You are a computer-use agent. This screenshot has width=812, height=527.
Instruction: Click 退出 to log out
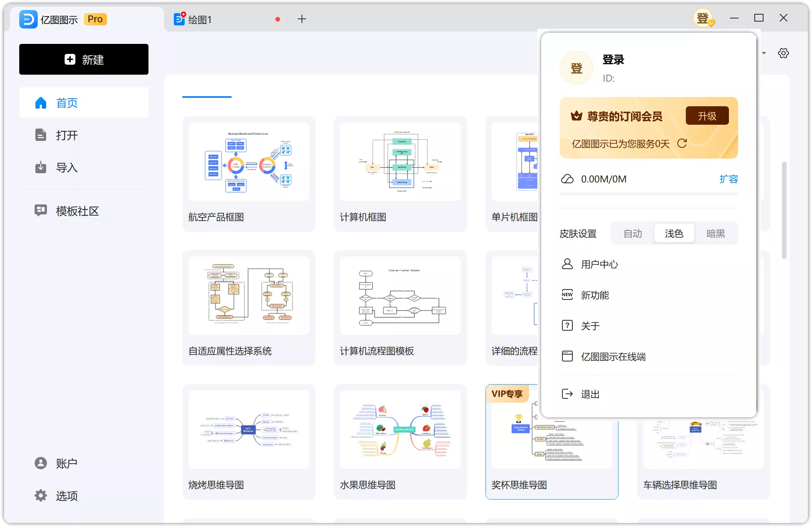click(649, 394)
